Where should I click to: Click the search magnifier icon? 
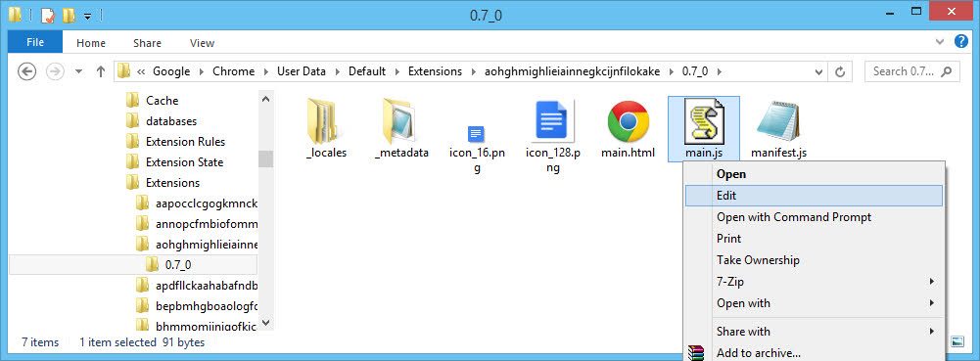tap(948, 71)
